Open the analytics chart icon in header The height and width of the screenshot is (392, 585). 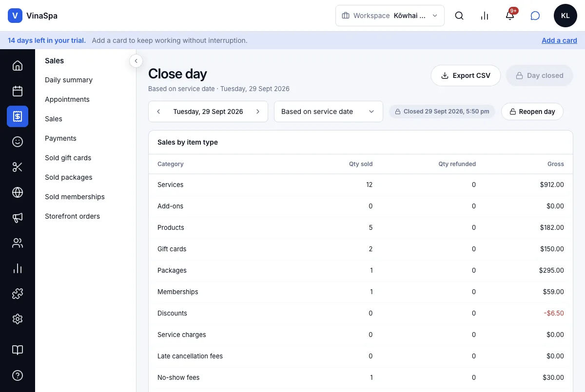point(485,16)
